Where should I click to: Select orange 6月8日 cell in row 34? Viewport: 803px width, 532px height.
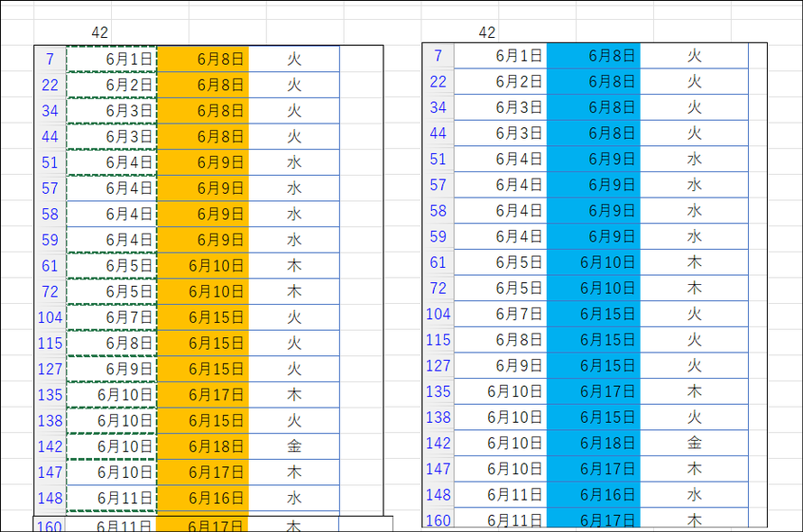point(203,111)
